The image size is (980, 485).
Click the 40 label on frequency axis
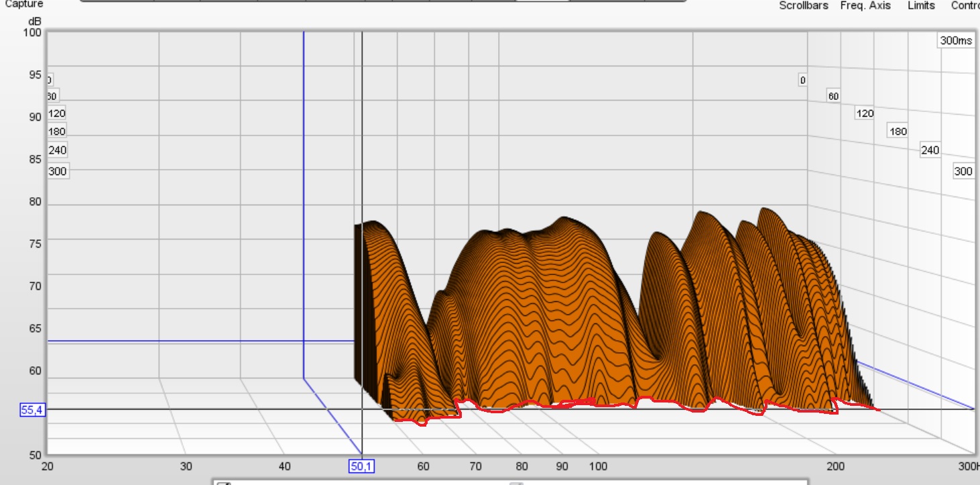[x=284, y=466]
